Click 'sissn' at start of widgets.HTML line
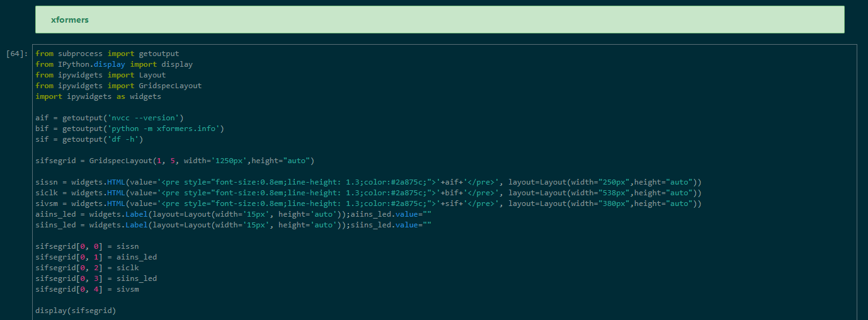The height and width of the screenshot is (320, 868). [x=47, y=182]
